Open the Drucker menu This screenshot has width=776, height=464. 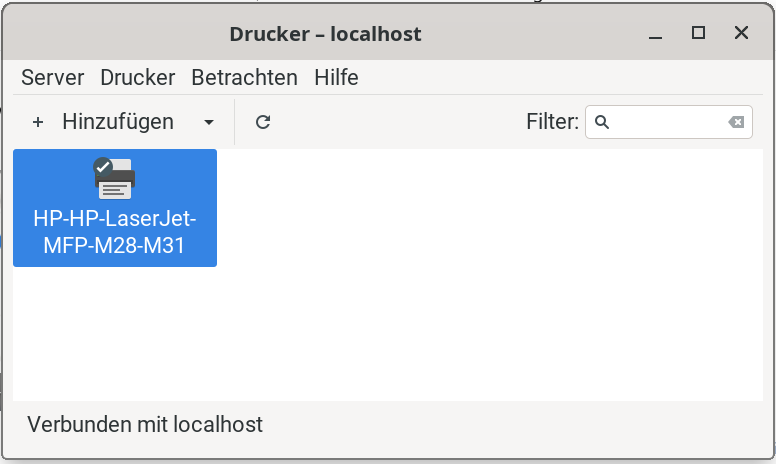tap(138, 78)
